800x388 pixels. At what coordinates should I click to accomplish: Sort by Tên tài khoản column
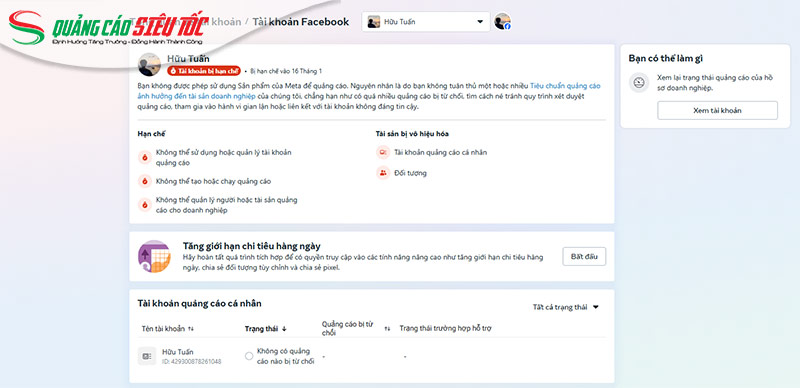[x=167, y=329]
